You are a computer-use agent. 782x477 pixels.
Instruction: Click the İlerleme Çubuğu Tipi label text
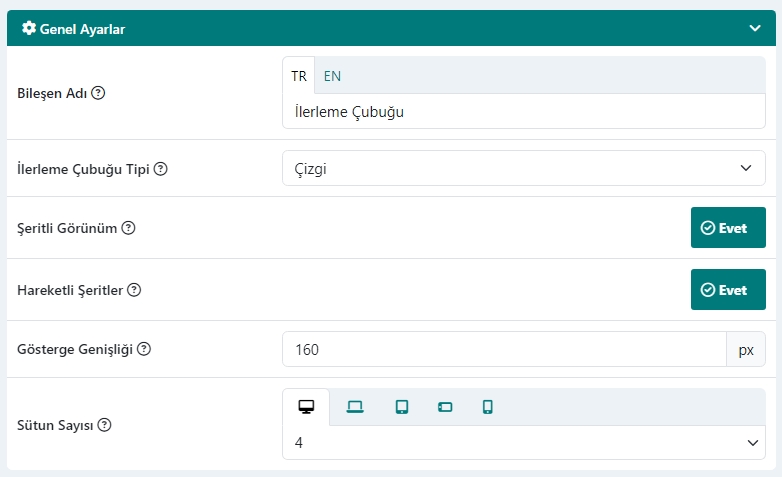coord(83,170)
